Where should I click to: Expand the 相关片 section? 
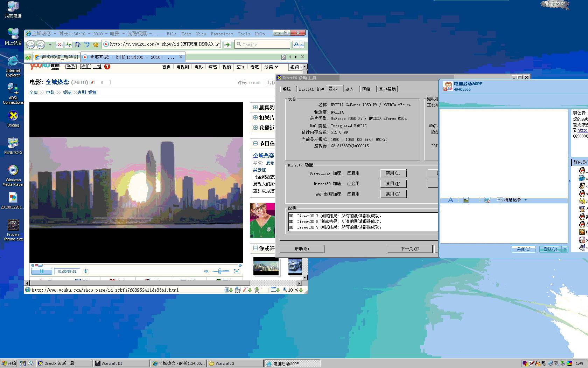(x=255, y=118)
